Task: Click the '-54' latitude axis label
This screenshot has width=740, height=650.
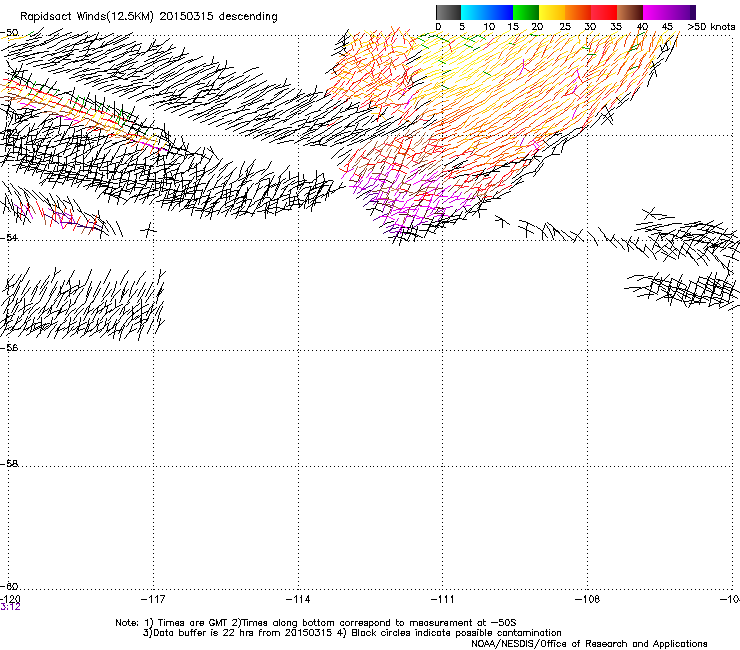Action: point(9,238)
